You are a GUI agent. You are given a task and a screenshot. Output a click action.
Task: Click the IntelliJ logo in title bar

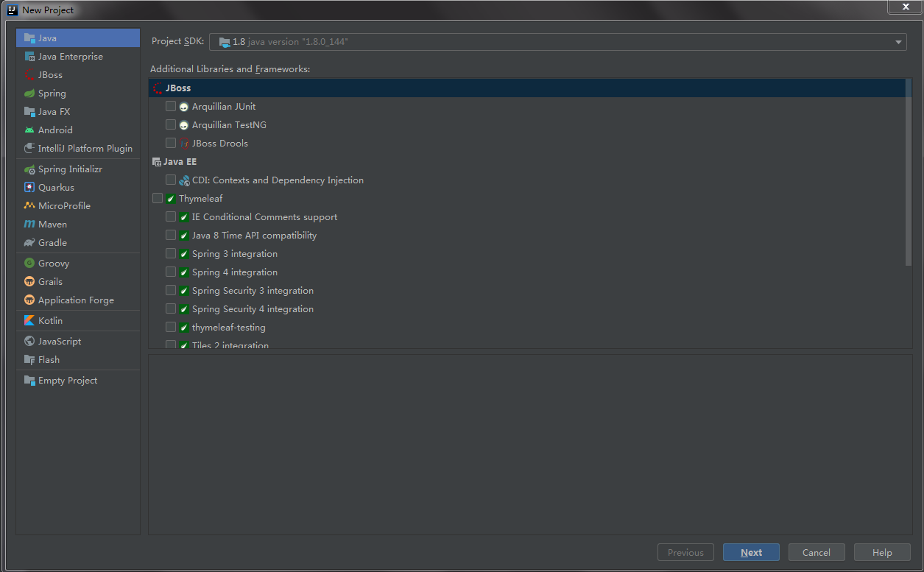[x=13, y=10]
